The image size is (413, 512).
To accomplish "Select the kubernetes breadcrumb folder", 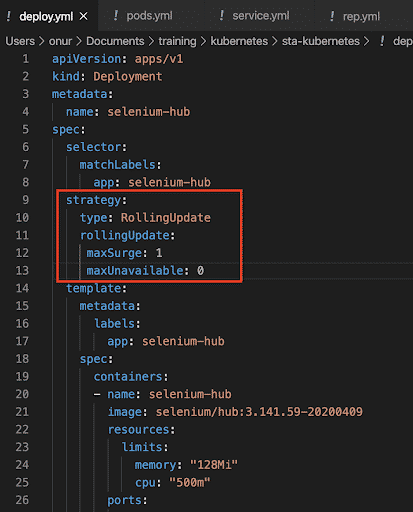I will [239, 41].
